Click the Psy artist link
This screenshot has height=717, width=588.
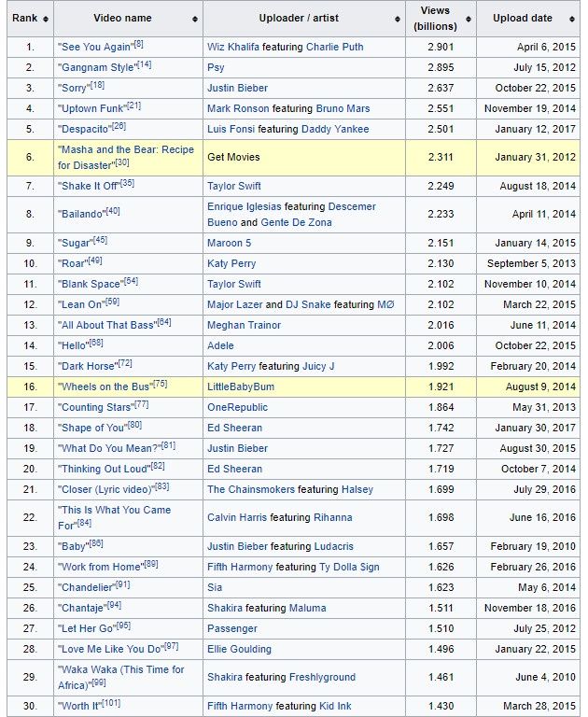(216, 67)
